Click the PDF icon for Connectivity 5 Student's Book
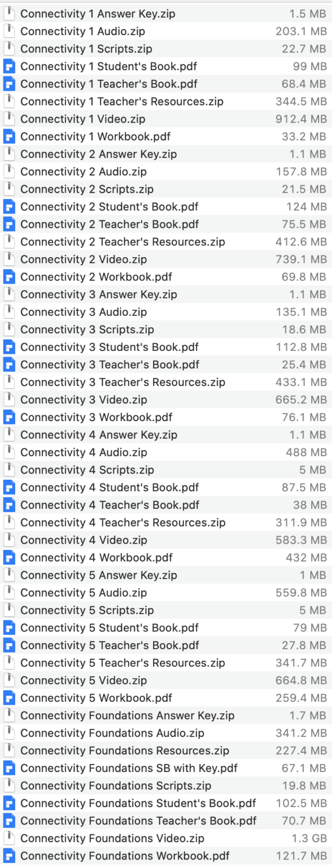The height and width of the screenshot is (868, 332). point(9,627)
